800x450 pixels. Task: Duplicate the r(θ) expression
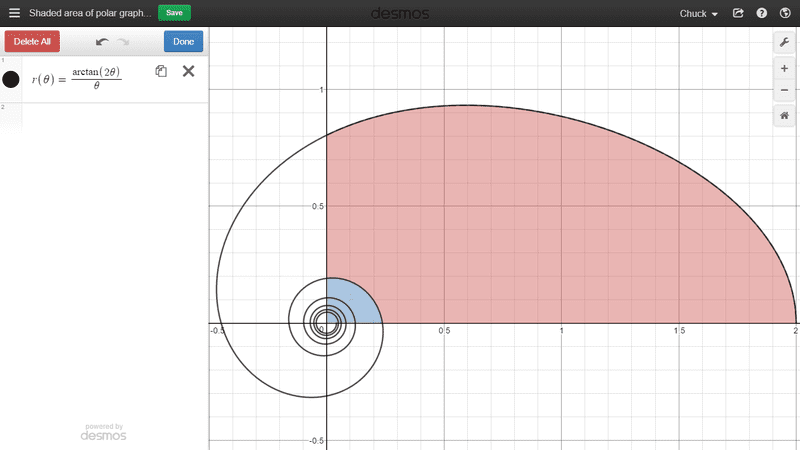point(161,71)
